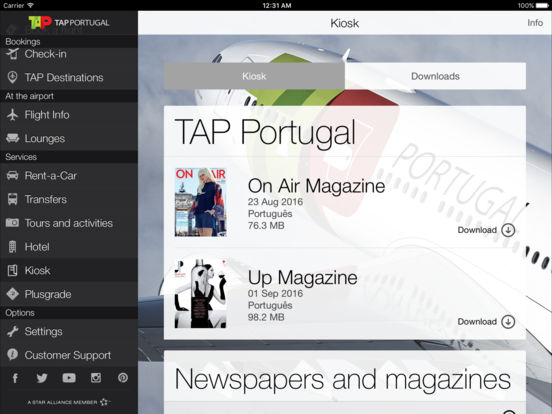Click the TAP Portugal logo
The image size is (552, 414).
(x=69, y=23)
